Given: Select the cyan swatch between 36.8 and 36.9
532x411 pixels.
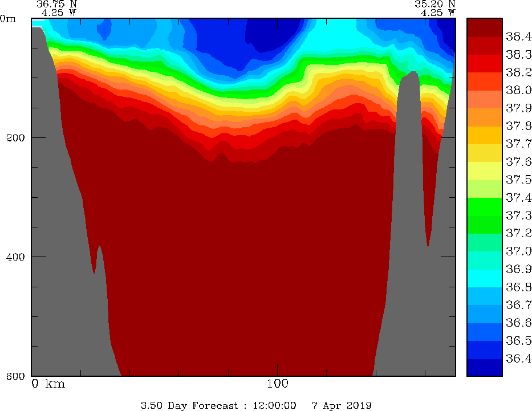Looking at the screenshot, I should [484, 278].
